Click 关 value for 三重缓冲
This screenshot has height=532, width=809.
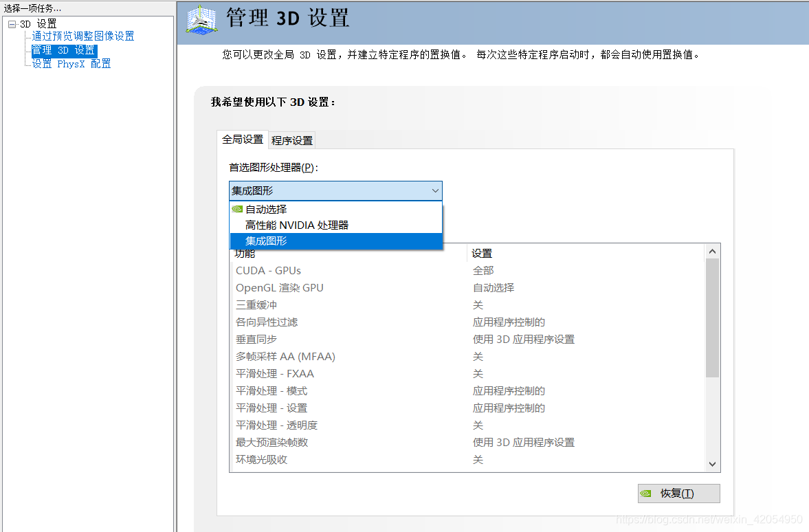coord(478,305)
